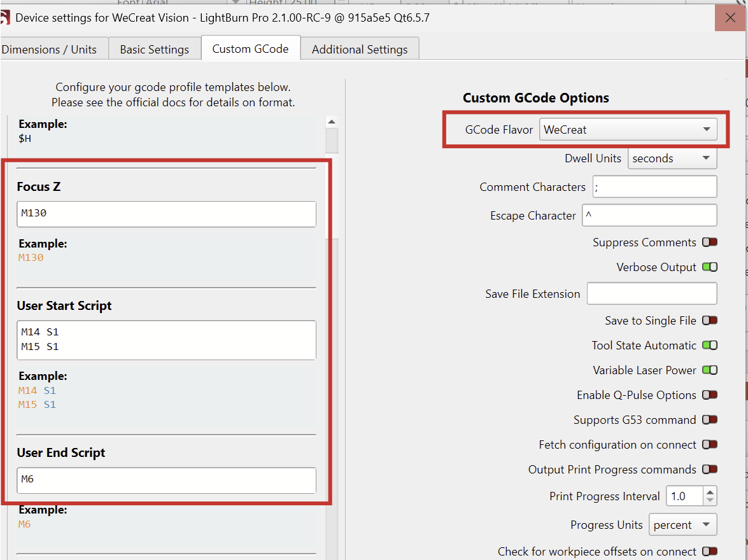This screenshot has height=560, width=748.
Task: Open the GCode Flavor dropdown
Action: pyautogui.click(x=628, y=130)
